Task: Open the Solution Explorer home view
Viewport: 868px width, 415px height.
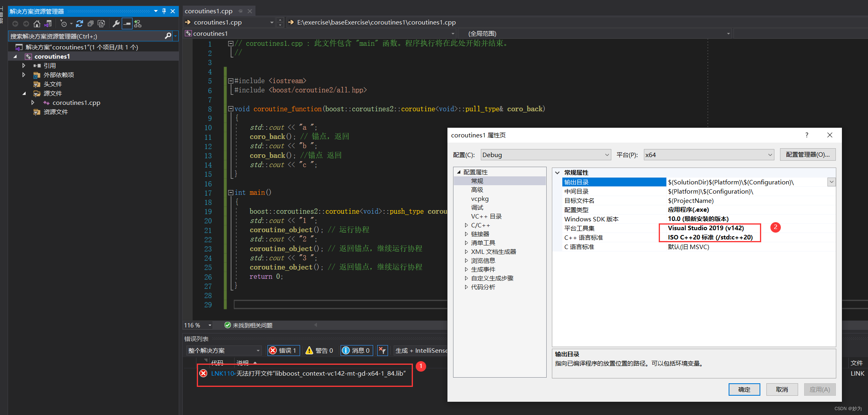Action: (x=37, y=24)
